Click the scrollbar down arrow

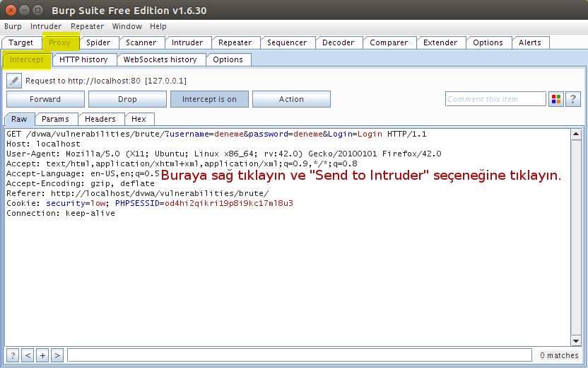[576, 341]
